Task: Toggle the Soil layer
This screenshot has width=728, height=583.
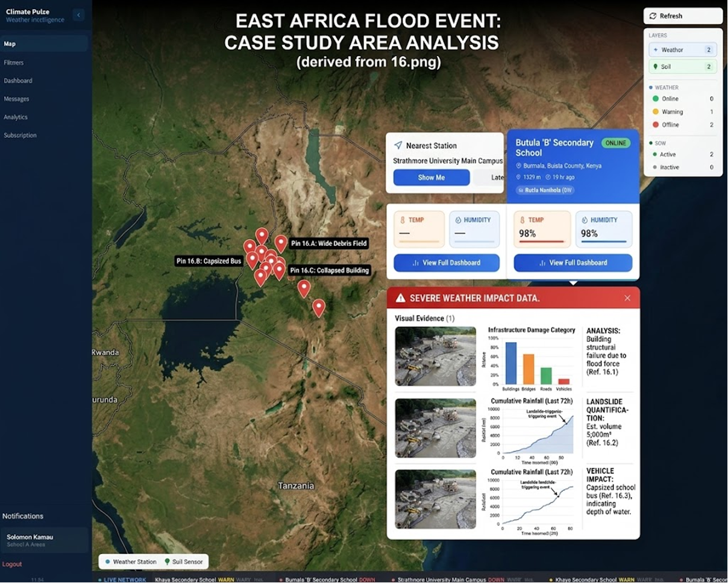Action: click(x=683, y=67)
